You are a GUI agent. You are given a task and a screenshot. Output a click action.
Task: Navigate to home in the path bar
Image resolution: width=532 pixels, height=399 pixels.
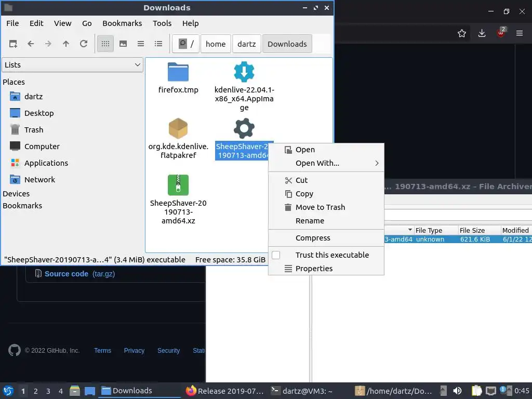[x=216, y=44]
